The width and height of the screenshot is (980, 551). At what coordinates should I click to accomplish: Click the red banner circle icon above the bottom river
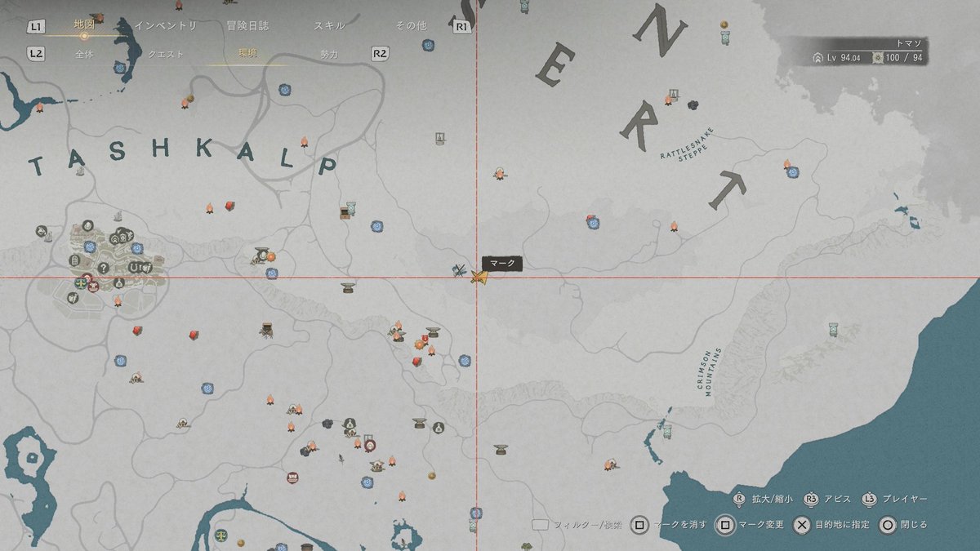coord(292,477)
